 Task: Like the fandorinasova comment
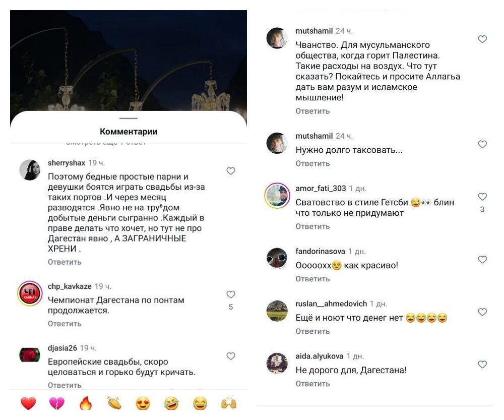pos(482,260)
